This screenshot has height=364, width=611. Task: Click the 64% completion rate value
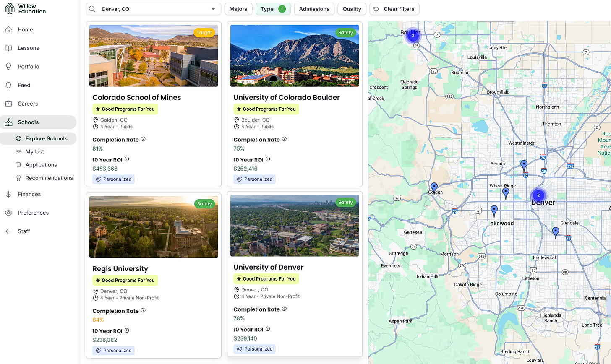point(98,320)
